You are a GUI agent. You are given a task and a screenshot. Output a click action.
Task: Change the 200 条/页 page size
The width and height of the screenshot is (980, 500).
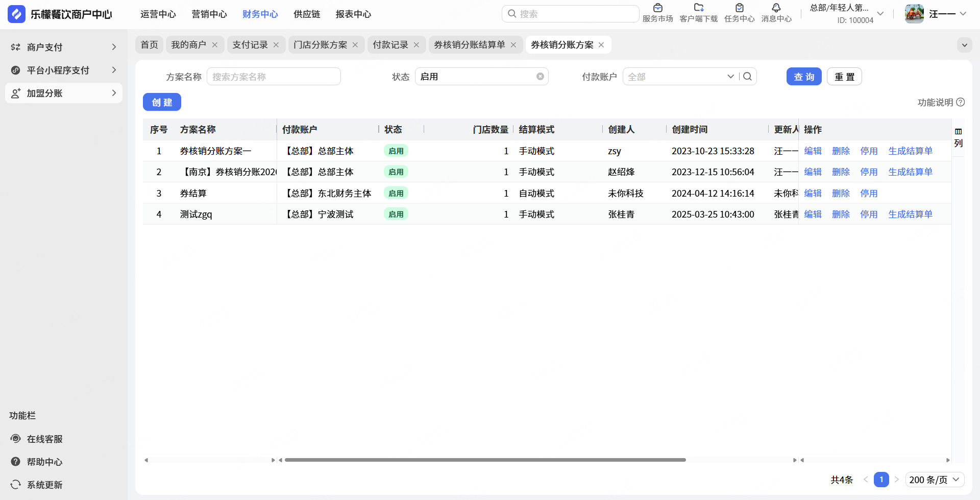tap(935, 480)
